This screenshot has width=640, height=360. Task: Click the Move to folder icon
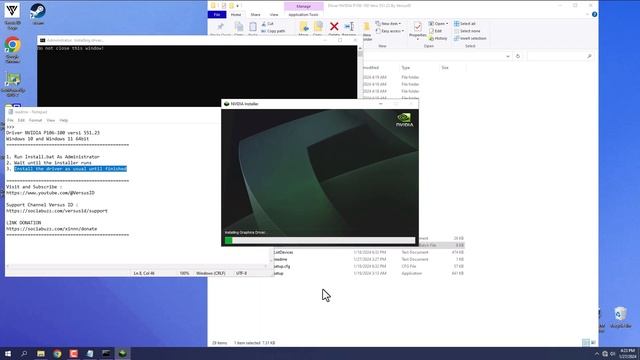tap(304, 27)
